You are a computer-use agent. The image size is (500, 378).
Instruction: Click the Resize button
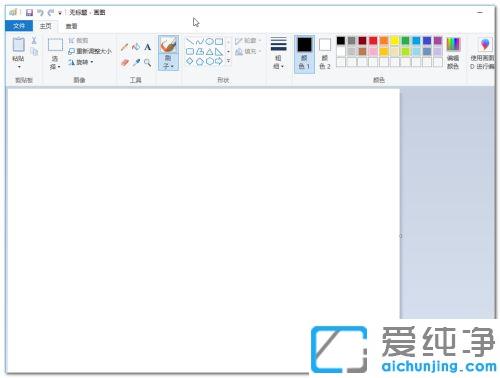coord(90,51)
